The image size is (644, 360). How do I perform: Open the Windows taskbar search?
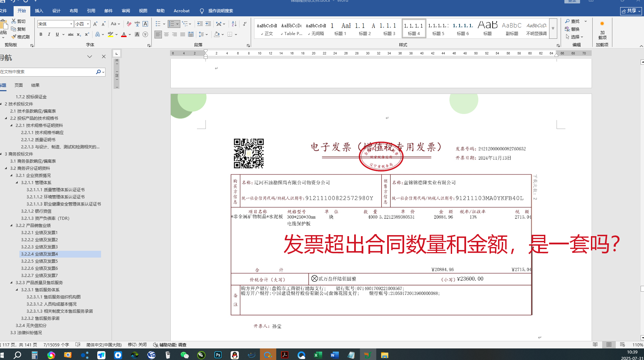tap(17, 355)
